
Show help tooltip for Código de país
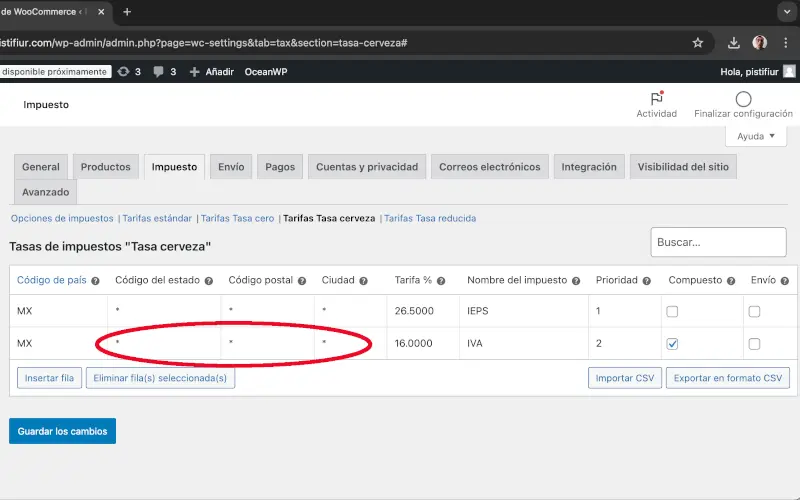coord(95,281)
